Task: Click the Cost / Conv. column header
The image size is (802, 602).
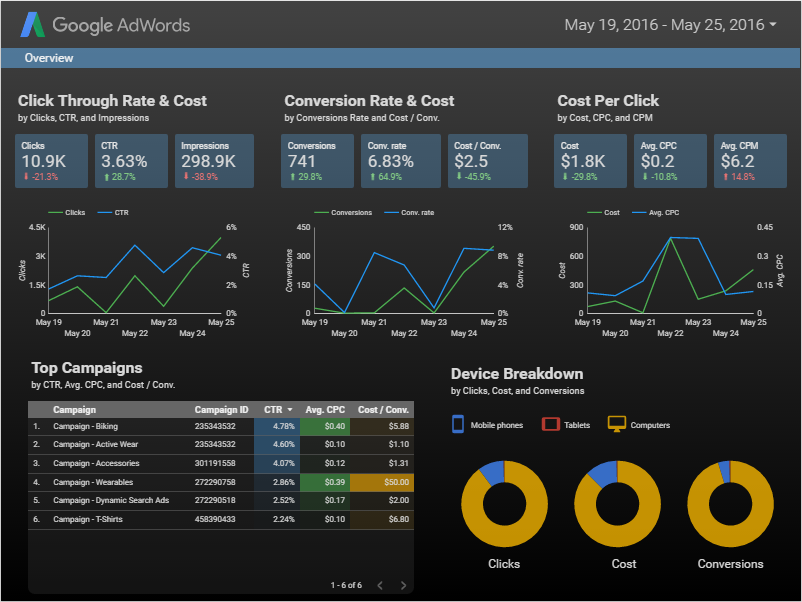Action: pos(383,410)
